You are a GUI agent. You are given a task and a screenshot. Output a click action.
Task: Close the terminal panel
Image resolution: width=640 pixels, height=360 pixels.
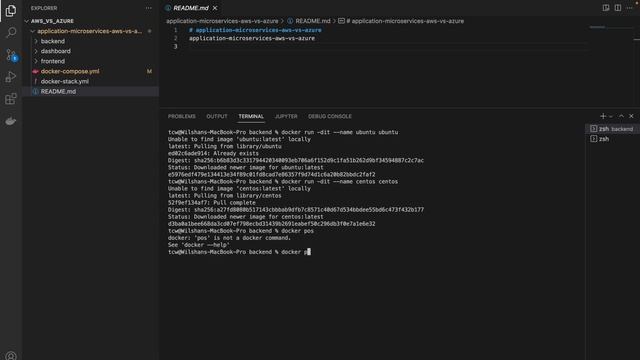pos(631,116)
